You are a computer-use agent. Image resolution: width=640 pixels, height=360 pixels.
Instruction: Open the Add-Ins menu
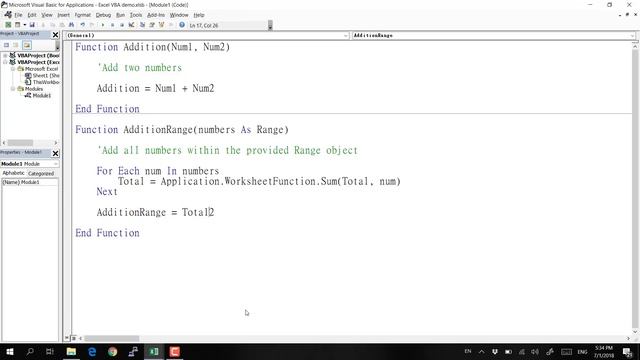pos(156,15)
